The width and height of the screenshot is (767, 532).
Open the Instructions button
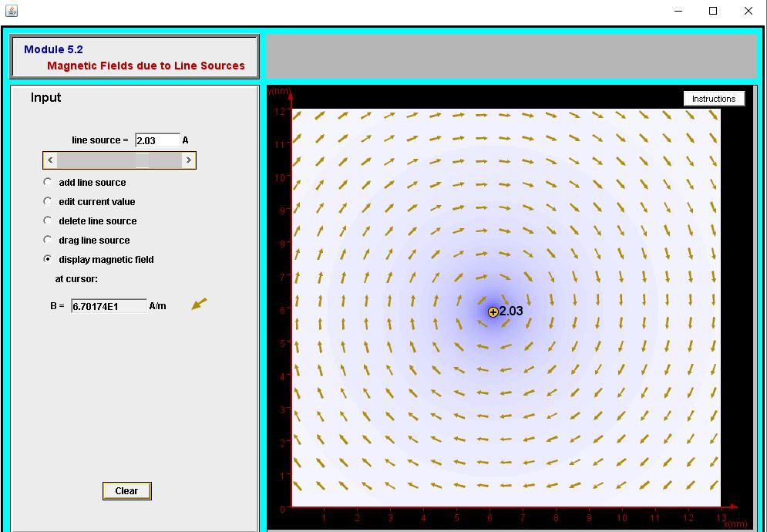pos(714,99)
